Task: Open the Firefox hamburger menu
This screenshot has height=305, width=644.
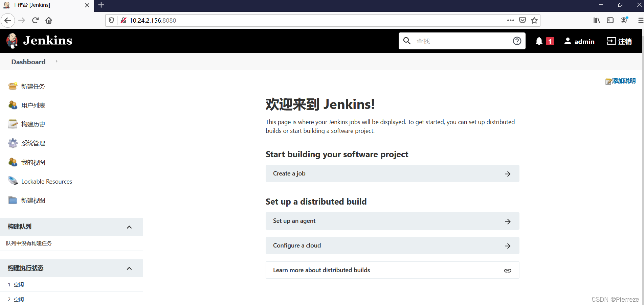Action: coord(640,20)
